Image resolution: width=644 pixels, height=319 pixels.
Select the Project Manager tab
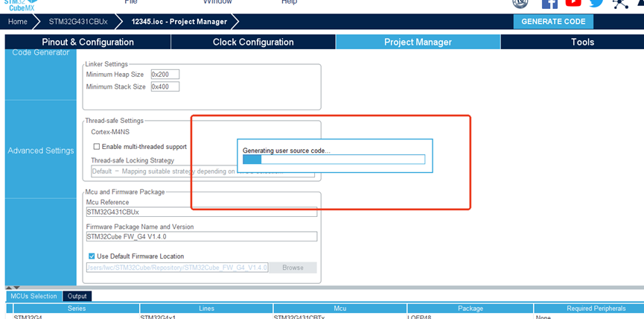(x=418, y=42)
